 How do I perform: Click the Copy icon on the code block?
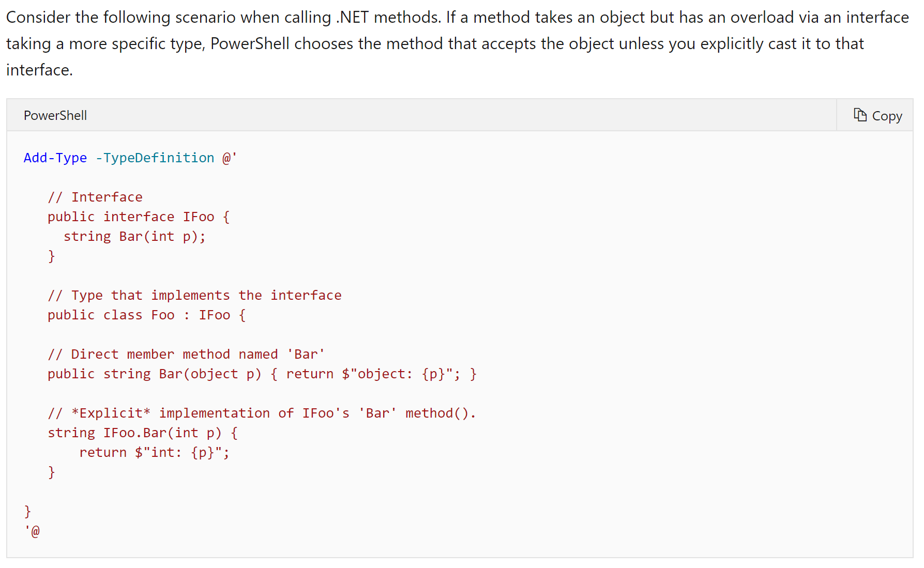point(860,115)
